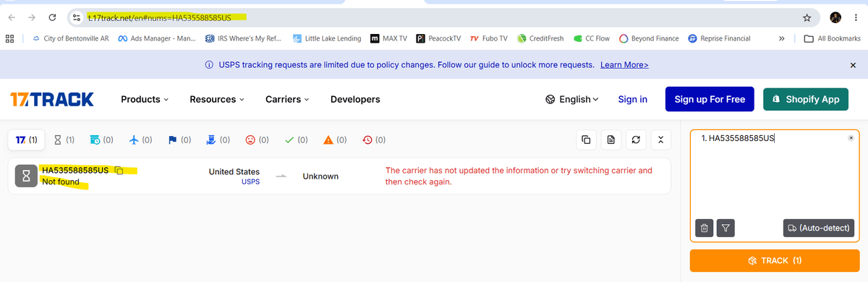This screenshot has height=282, width=868.
Task: Click the Sign up For Free button
Action: coord(710,99)
